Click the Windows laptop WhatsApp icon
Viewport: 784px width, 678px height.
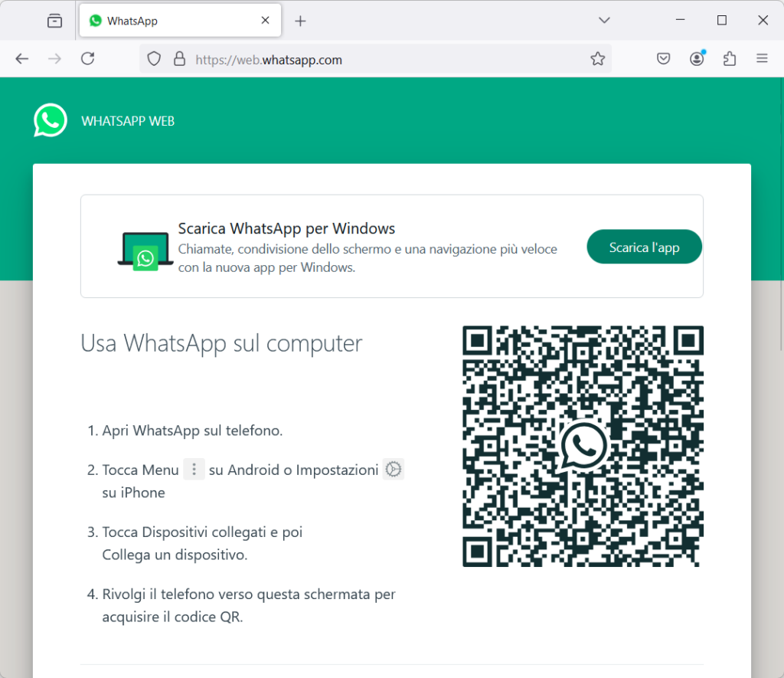click(145, 251)
